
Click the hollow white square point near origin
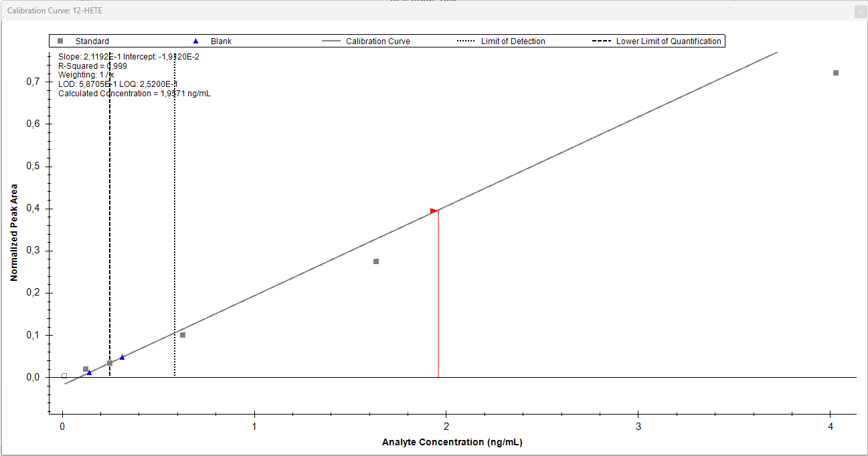pos(64,376)
